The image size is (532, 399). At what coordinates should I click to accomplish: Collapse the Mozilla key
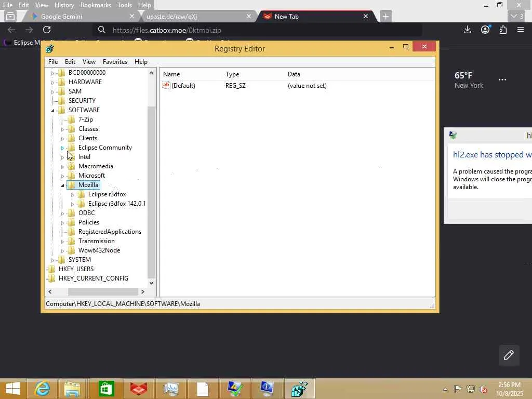(62, 185)
